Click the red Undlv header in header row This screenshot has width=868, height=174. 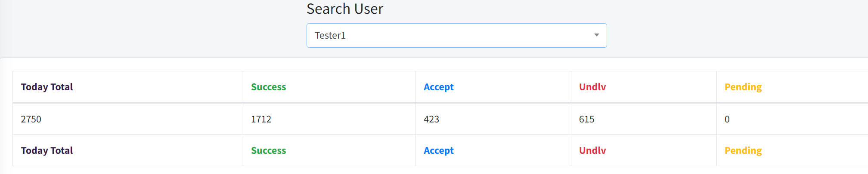click(592, 87)
